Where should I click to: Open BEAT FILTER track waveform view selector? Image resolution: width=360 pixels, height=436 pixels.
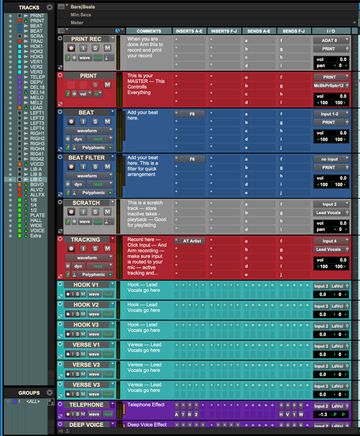[89, 176]
